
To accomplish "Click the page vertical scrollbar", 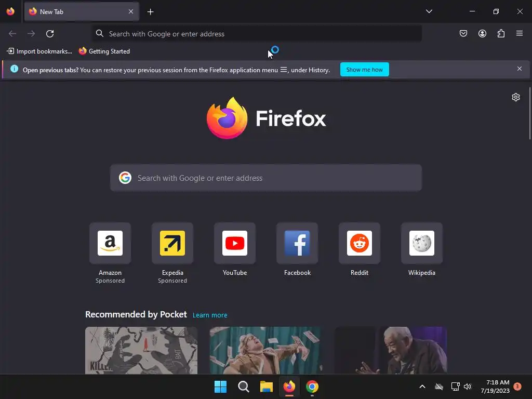I will tap(529, 113).
